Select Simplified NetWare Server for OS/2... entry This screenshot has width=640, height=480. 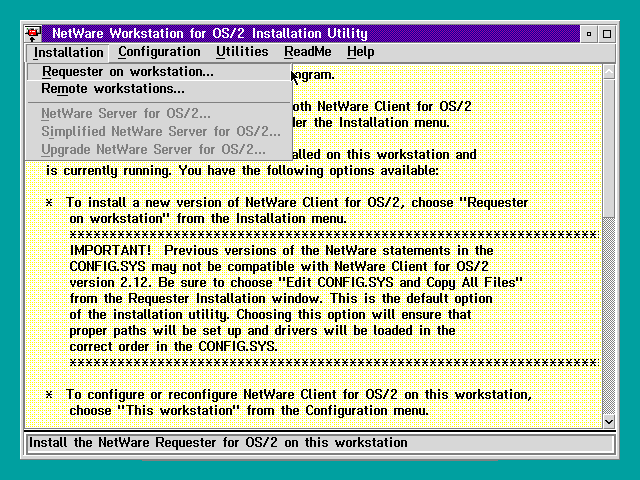click(160, 131)
